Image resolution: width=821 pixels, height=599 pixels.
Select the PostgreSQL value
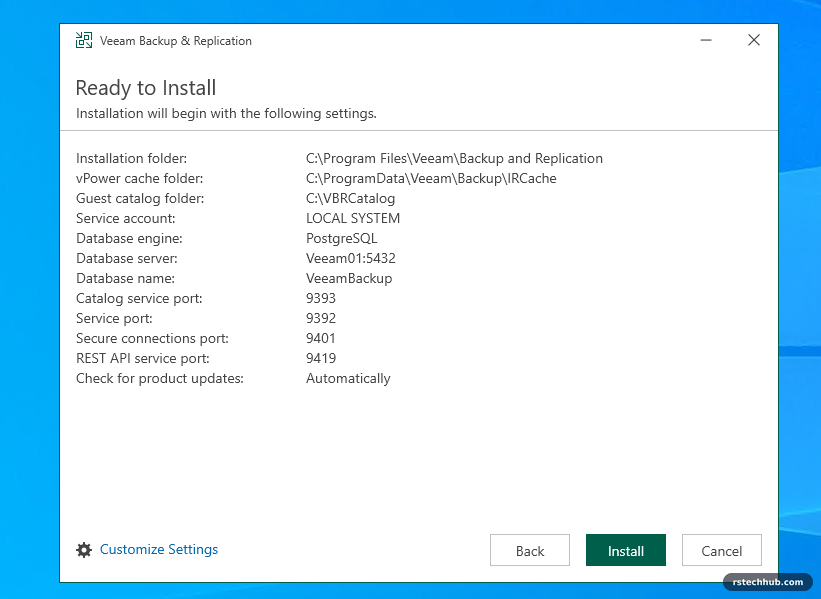click(x=341, y=238)
